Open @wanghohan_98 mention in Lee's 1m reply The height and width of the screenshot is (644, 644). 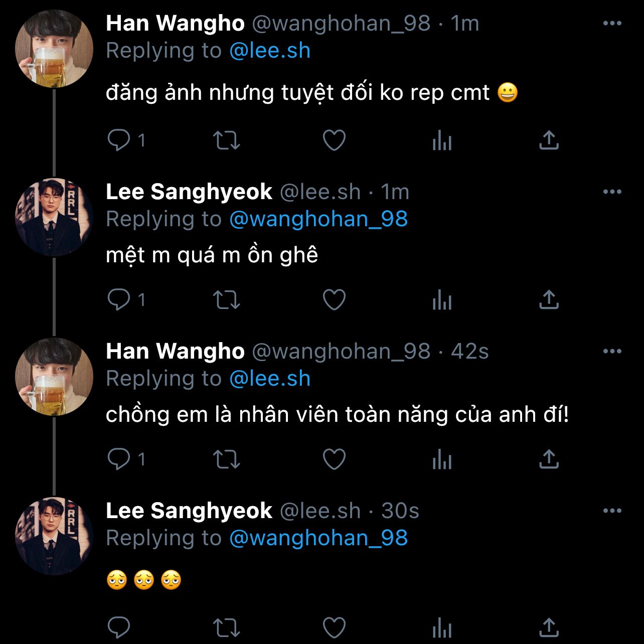point(318,219)
